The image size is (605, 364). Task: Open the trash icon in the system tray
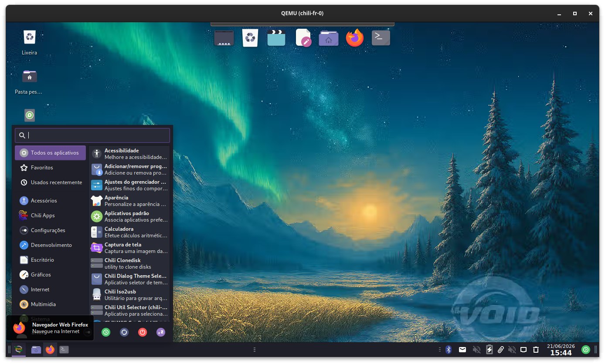536,350
